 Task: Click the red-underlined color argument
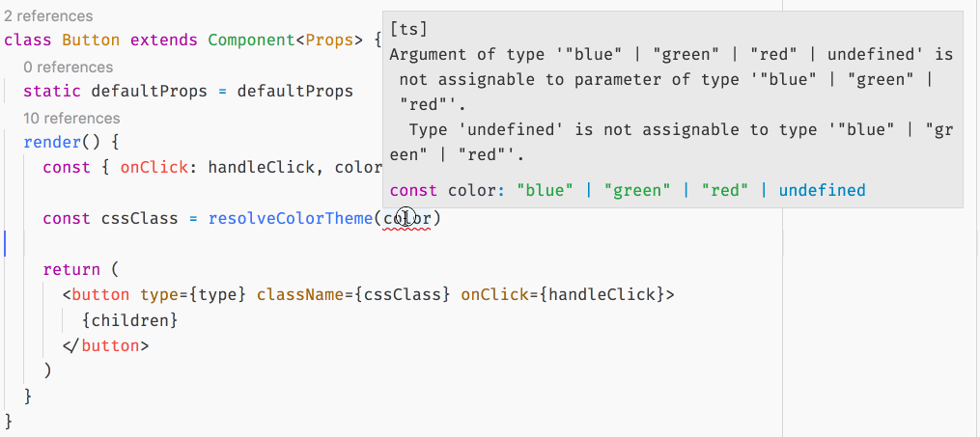406,218
